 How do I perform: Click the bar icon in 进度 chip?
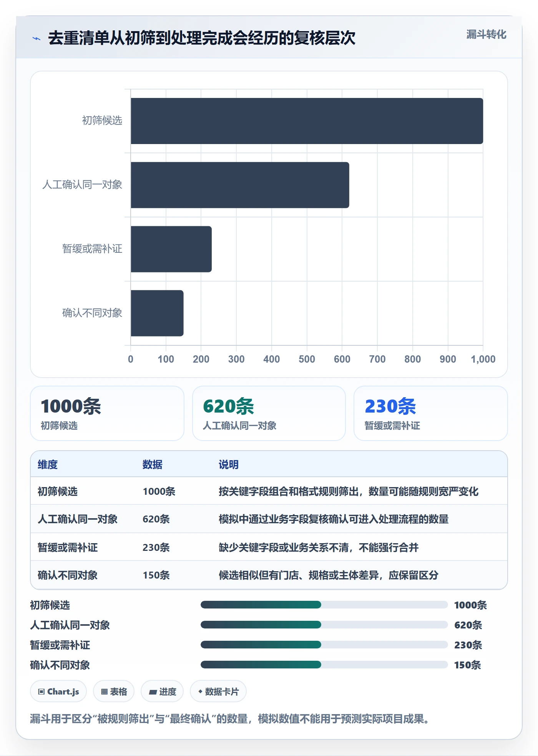pyautogui.click(x=153, y=692)
